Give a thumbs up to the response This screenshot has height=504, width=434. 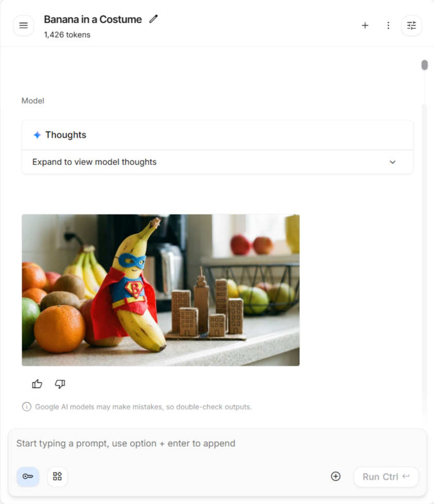pyautogui.click(x=37, y=384)
